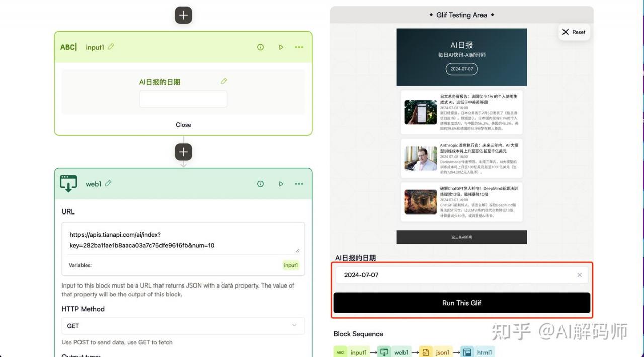Viewport: 644px width, 357px height.
Task: Show info for the web1 block
Action: (260, 184)
